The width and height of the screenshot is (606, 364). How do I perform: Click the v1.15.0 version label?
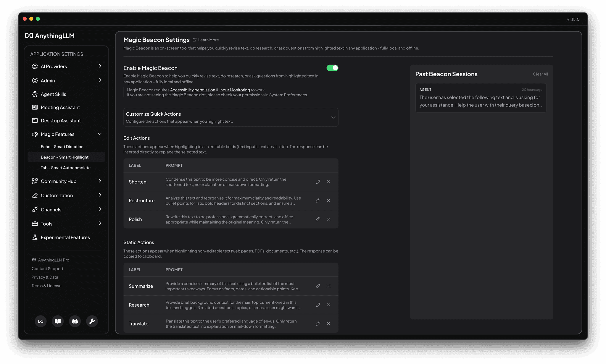pos(573,19)
